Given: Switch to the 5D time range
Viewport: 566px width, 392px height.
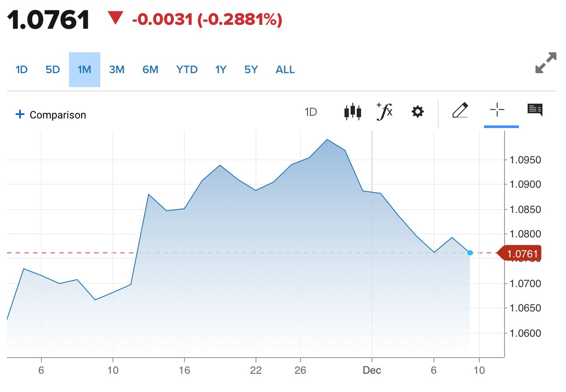Looking at the screenshot, I should 53,70.
